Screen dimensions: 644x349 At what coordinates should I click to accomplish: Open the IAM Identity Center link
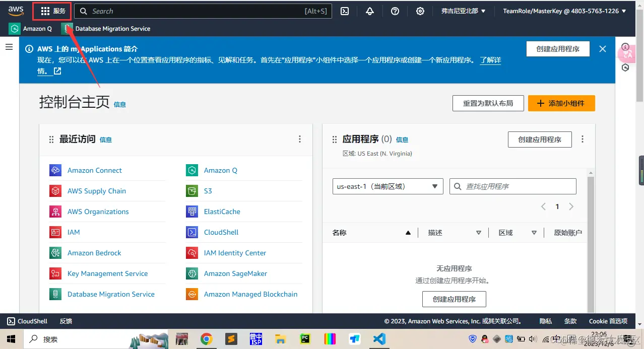point(235,253)
